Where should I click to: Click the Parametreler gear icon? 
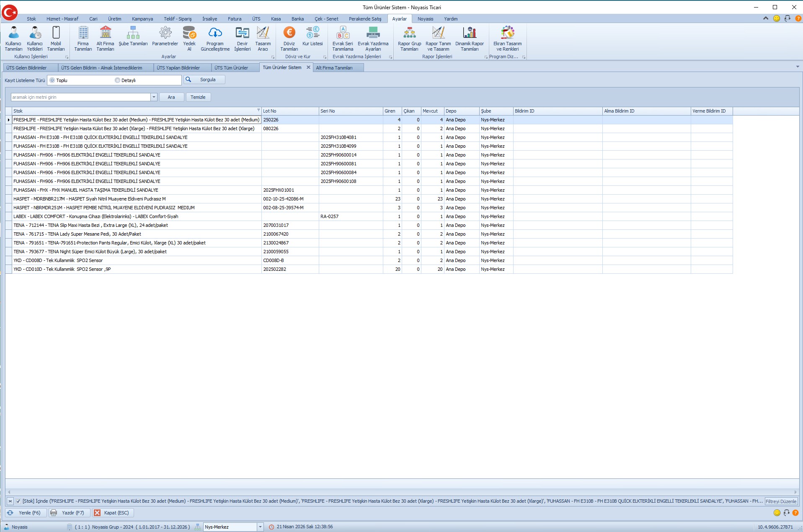tap(165, 39)
